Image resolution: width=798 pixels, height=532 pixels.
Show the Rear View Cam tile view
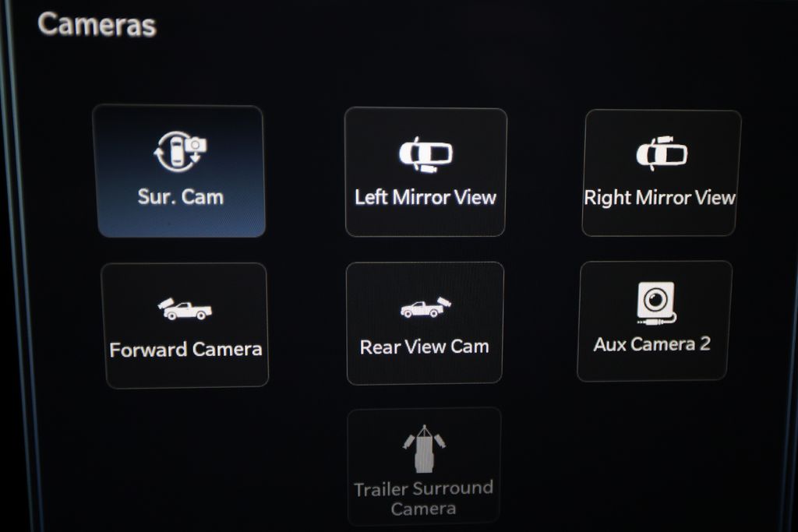coord(425,323)
